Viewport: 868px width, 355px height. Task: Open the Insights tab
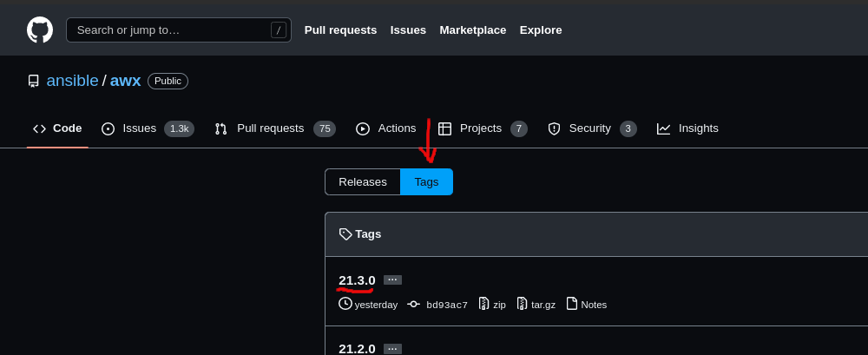688,128
